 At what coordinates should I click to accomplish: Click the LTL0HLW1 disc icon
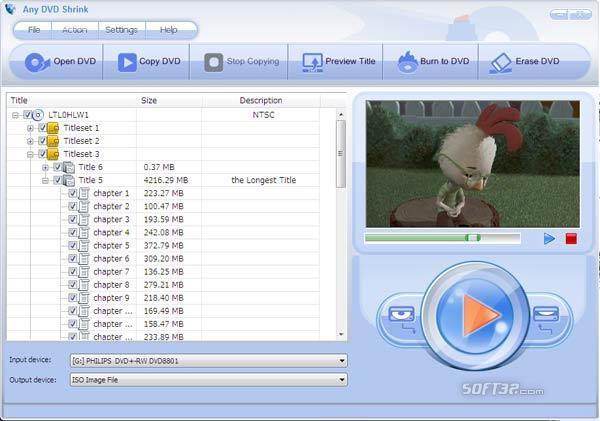point(38,115)
